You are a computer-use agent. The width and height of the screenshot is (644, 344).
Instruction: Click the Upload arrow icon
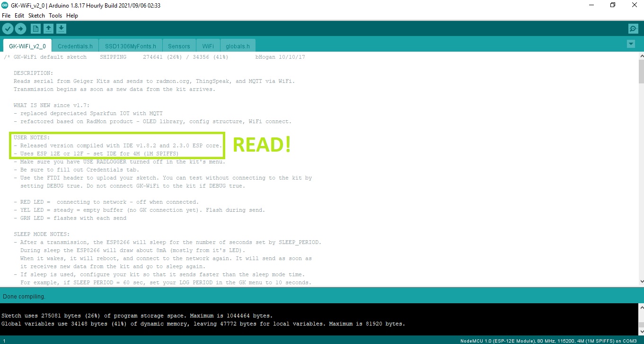tap(20, 29)
